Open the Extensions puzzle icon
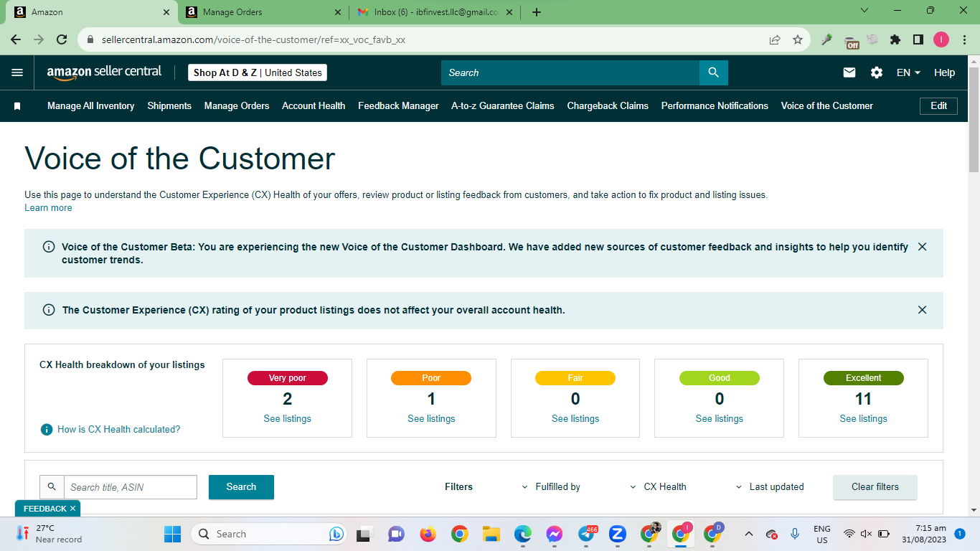This screenshot has height=551, width=980. [895, 40]
